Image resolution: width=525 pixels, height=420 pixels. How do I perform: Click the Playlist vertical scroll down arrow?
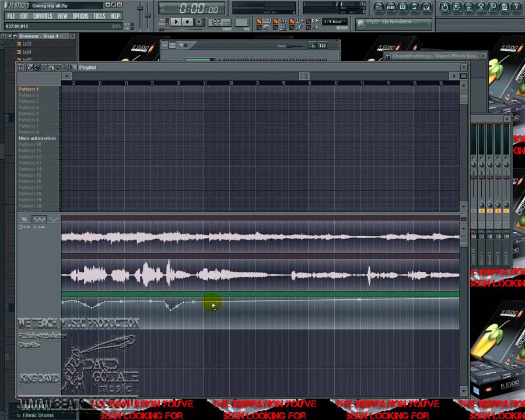(464, 206)
